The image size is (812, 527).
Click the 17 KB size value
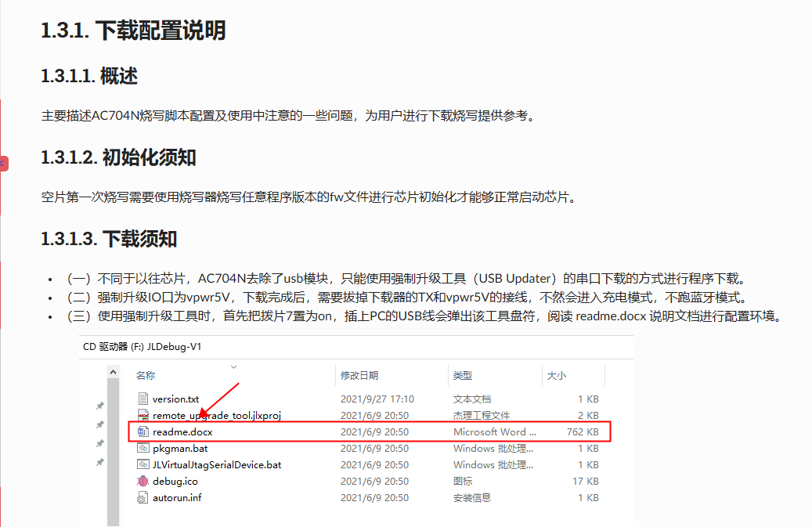coord(586,482)
